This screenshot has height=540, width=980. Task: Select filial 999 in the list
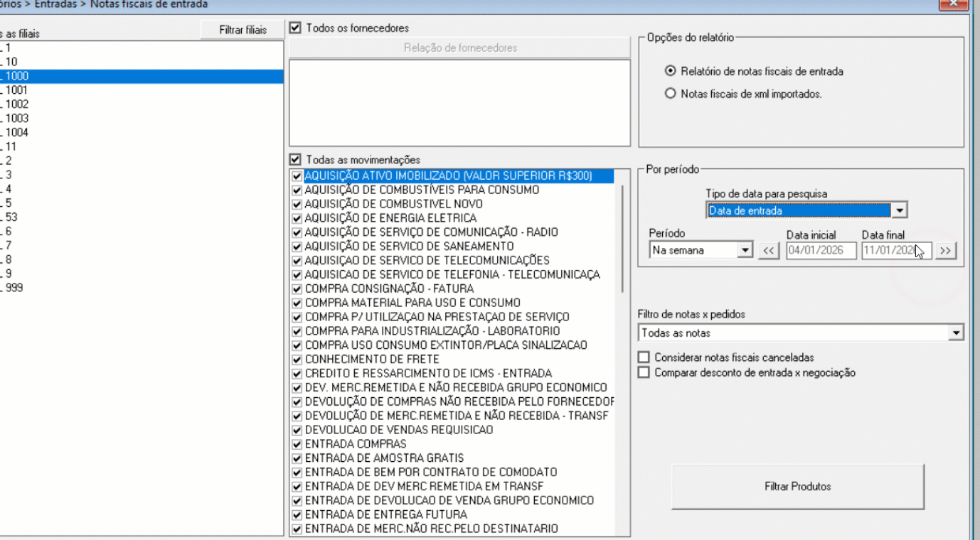pos(142,288)
